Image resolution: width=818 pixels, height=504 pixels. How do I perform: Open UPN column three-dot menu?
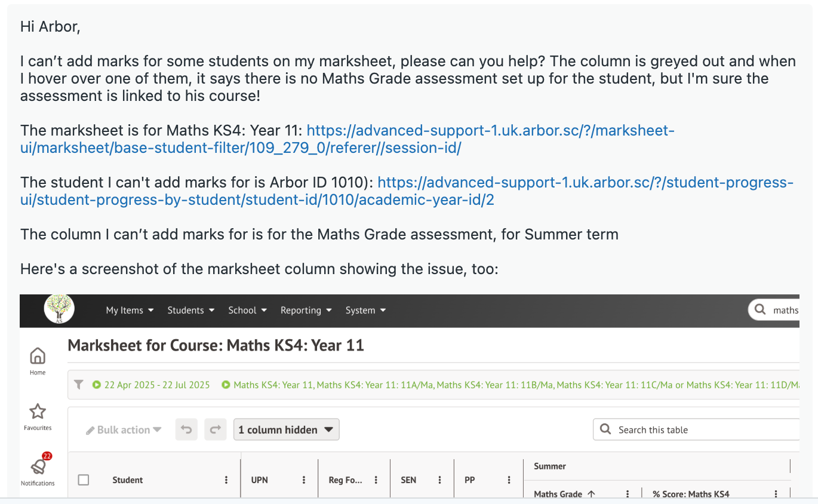click(304, 480)
